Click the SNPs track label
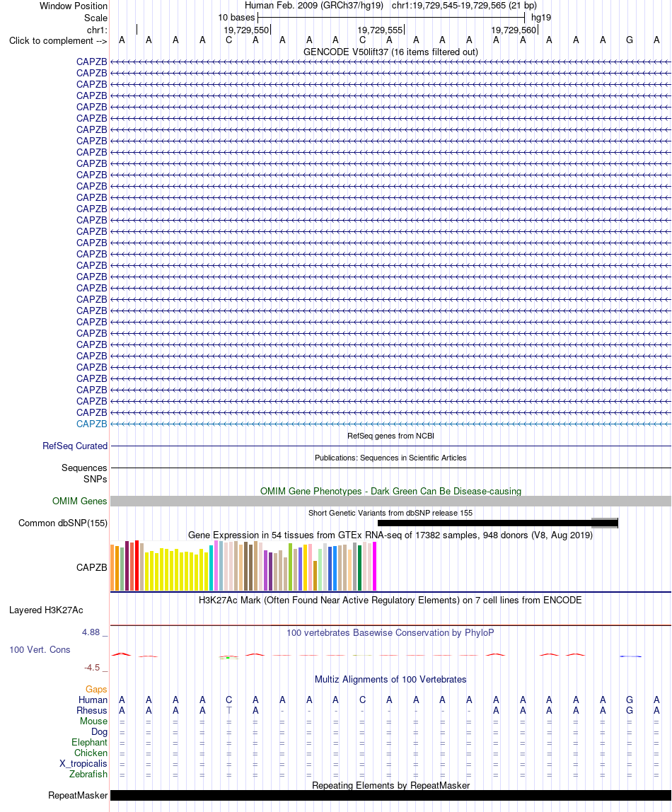Screen dimensions: 672x812 point(95,480)
